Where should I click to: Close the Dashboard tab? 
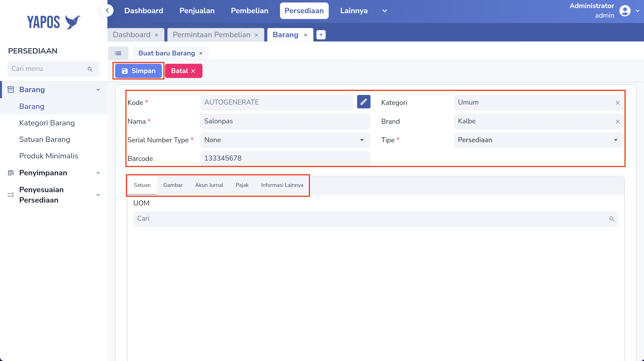pyautogui.click(x=156, y=35)
